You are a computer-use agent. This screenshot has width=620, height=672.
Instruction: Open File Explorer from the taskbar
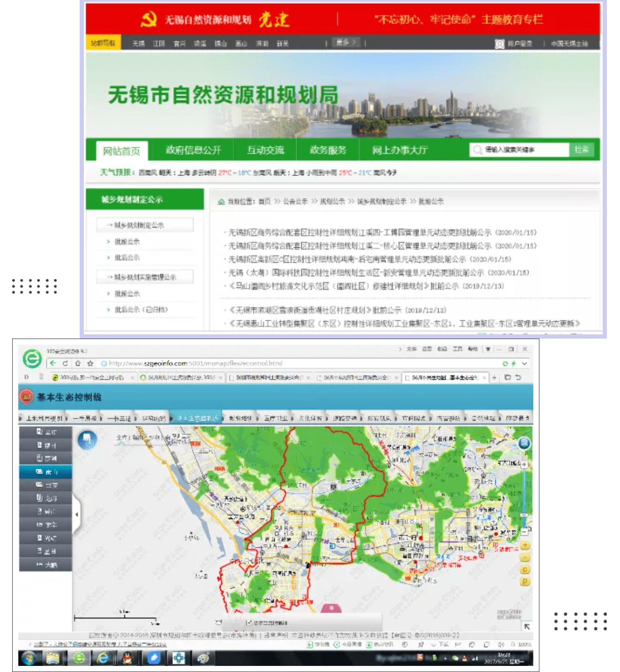pos(53,658)
